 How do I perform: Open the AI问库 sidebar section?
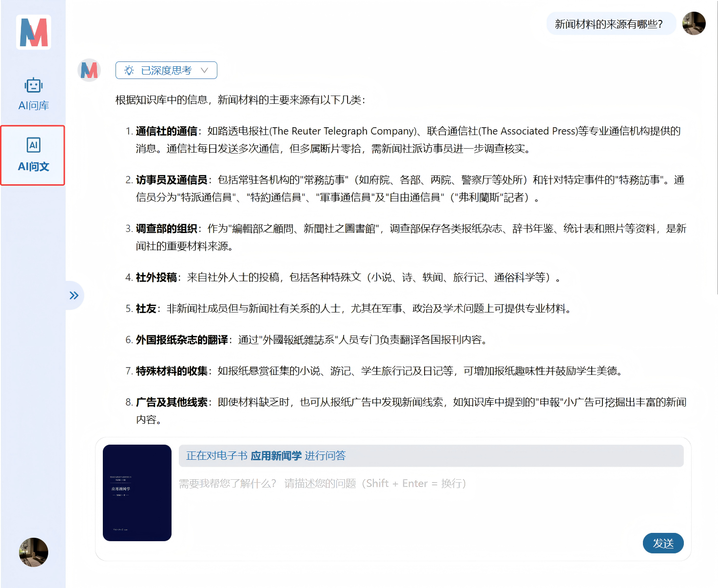(33, 95)
